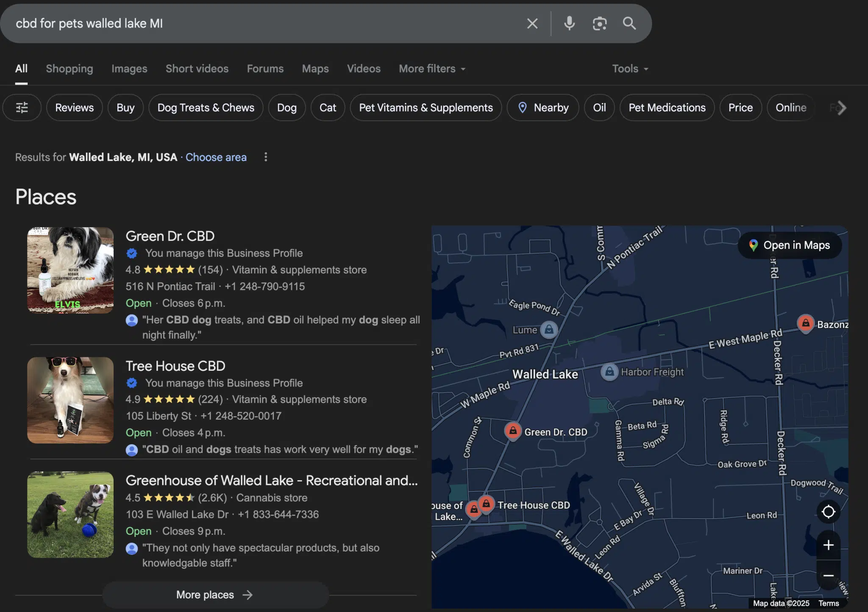Click the address 105 Liberty St
The width and height of the screenshot is (868, 612).
point(158,416)
